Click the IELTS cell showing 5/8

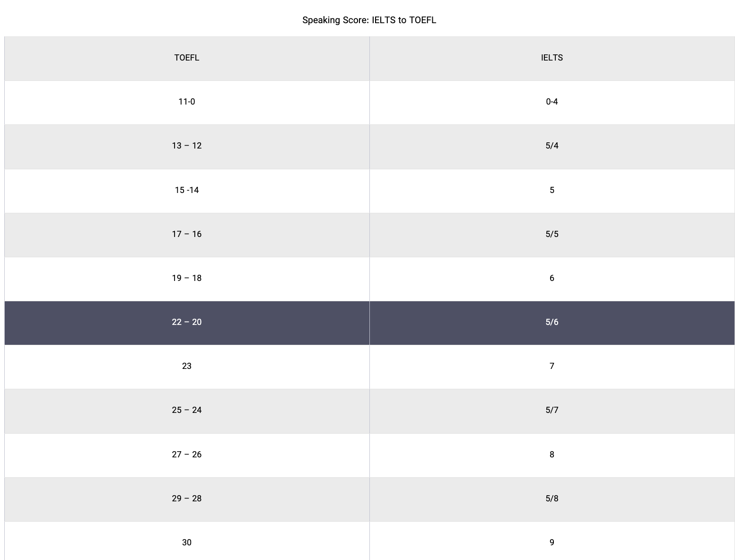[551, 499]
